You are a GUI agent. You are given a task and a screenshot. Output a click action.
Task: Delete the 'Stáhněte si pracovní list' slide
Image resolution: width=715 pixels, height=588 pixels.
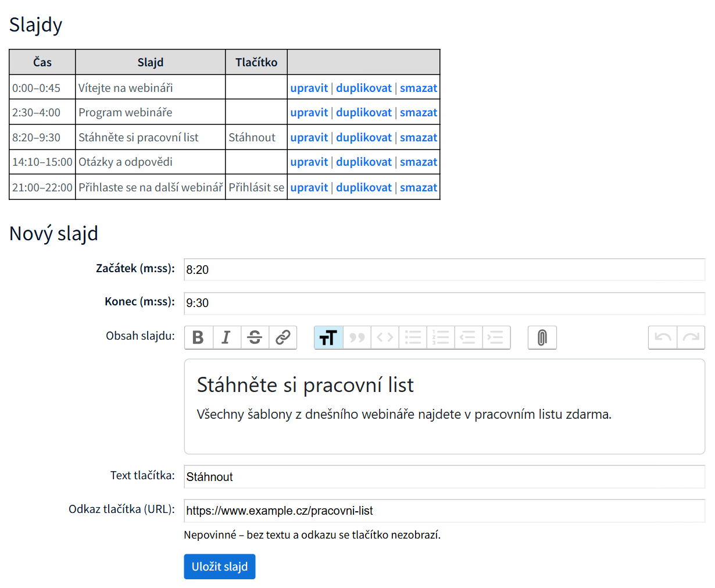[x=419, y=137]
